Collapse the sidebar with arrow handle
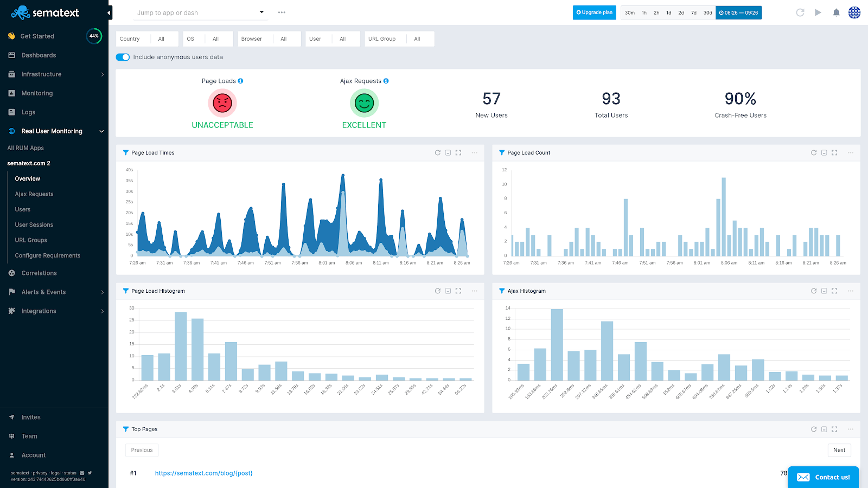The width and height of the screenshot is (868, 488). coord(110,12)
